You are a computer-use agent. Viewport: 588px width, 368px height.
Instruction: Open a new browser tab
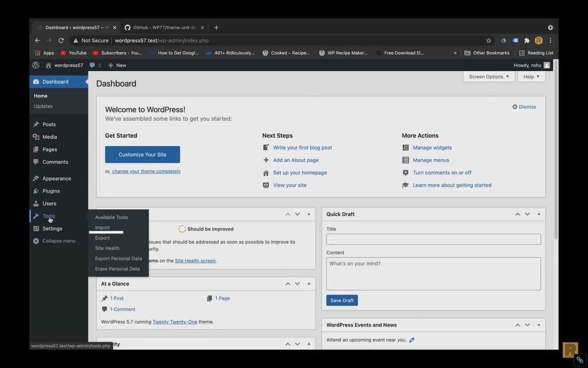(x=216, y=28)
